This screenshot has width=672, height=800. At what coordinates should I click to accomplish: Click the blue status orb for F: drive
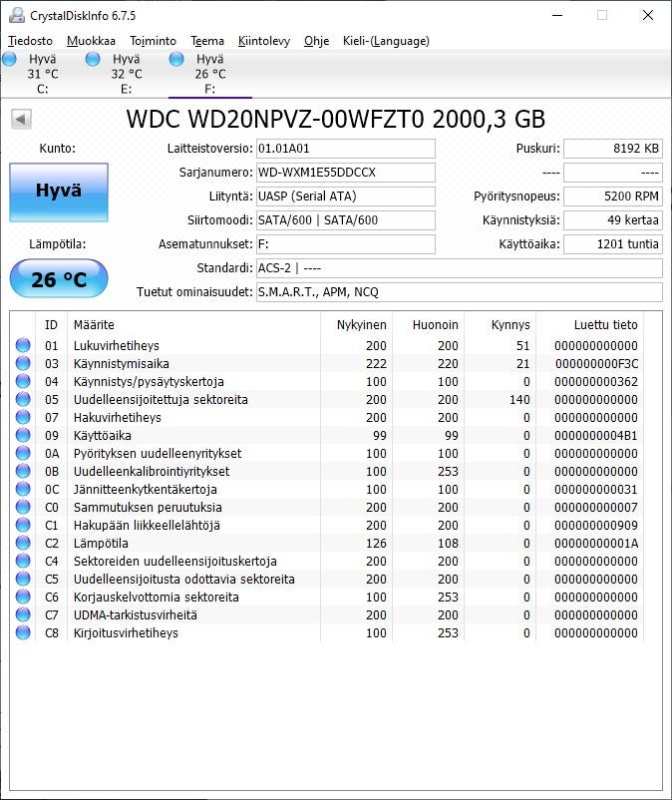[x=176, y=59]
